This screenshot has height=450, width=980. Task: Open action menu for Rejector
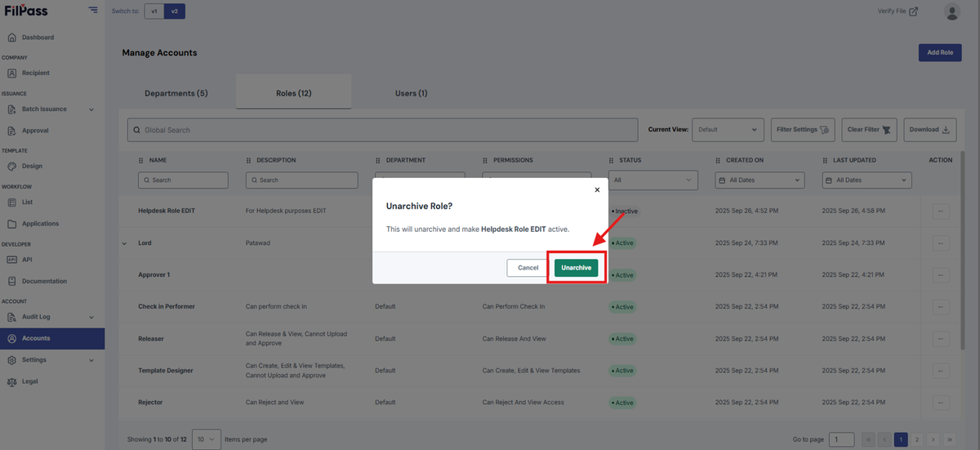(x=940, y=403)
